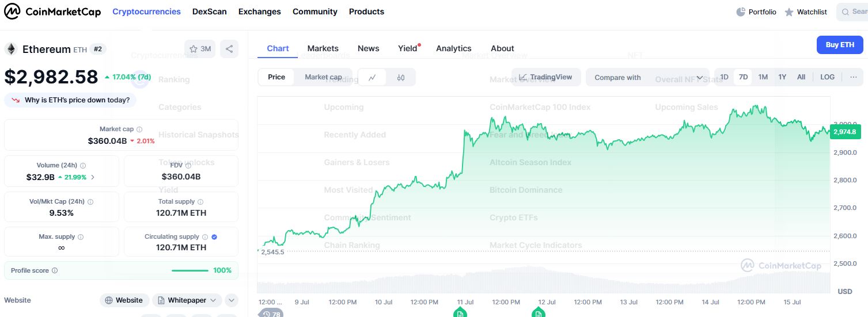Click the Profile score progress bar
This screenshot has width=868, height=317.
[190, 270]
